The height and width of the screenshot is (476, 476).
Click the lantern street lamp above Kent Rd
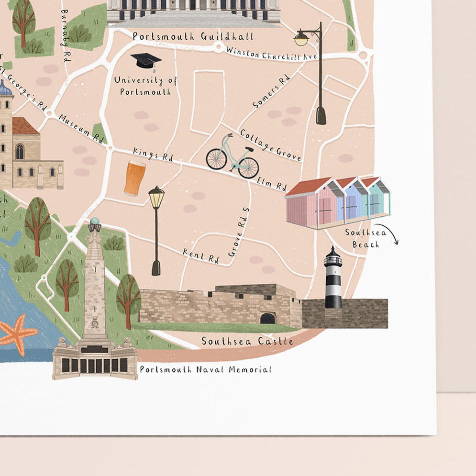pyautogui.click(x=156, y=231)
